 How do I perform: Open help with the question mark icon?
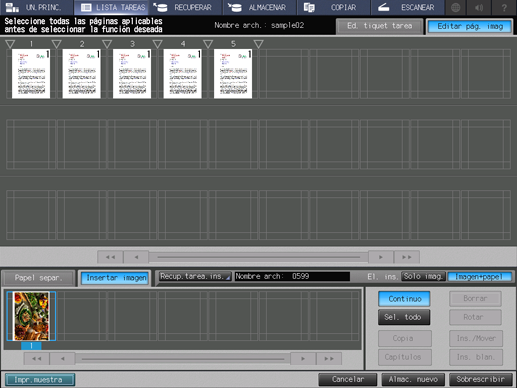[504, 7]
